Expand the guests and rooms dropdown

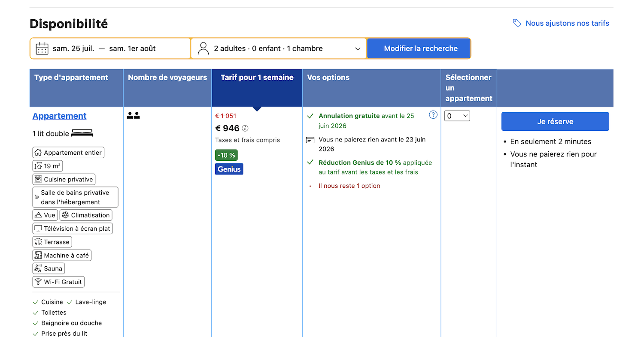click(x=358, y=48)
